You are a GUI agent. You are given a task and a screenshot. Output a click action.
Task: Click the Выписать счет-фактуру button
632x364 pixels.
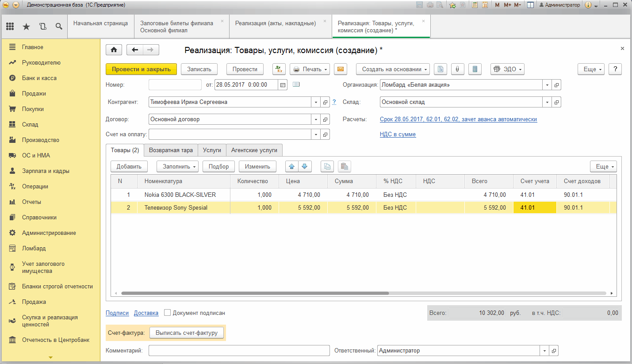(x=187, y=333)
